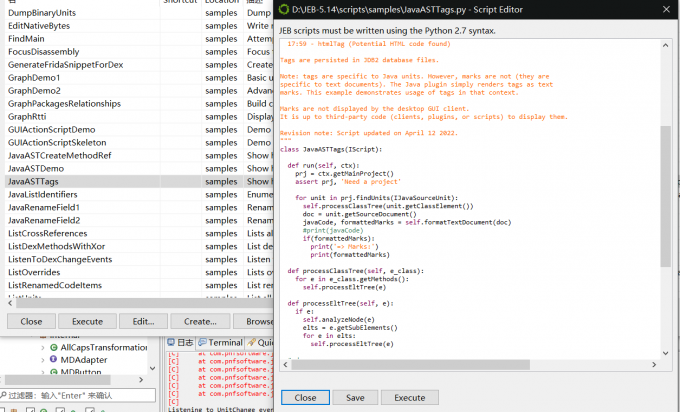Click the 'class JavaASTTags(IScript):' code line

[x=331, y=149]
